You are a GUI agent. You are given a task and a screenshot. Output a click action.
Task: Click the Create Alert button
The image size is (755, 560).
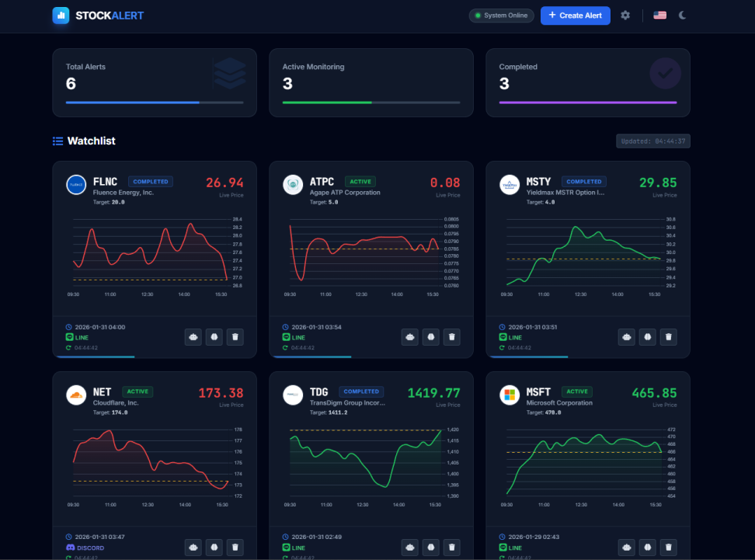575,16
